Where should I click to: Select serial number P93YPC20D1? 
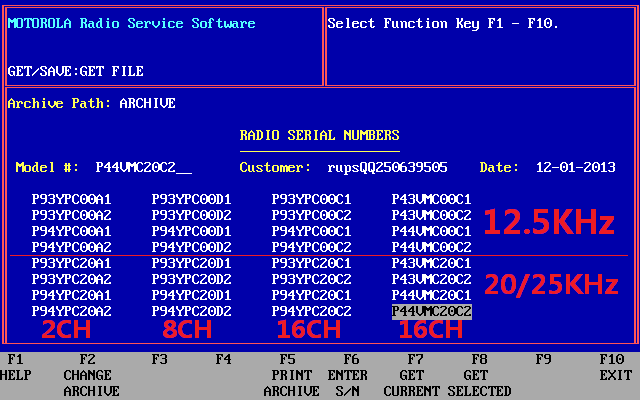point(191,263)
